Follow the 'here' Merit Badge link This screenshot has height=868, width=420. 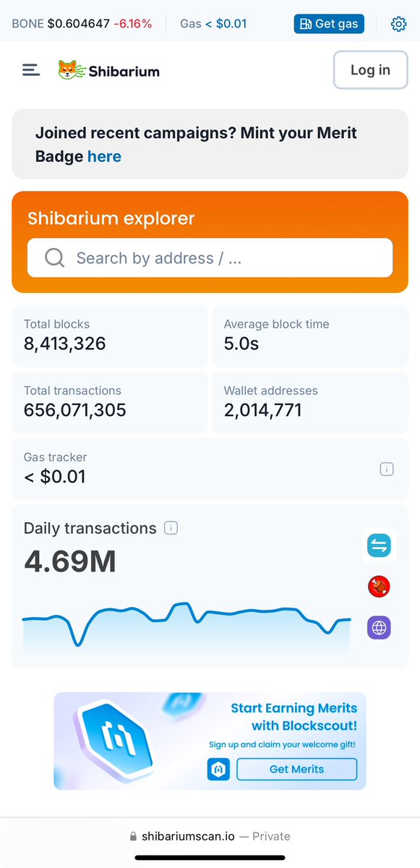pos(104,156)
